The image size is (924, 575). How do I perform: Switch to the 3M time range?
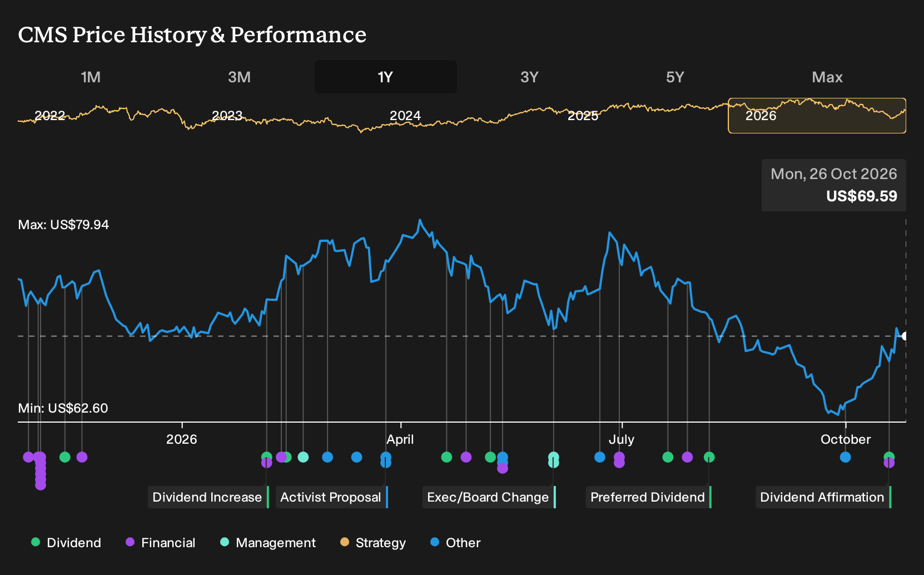pyautogui.click(x=239, y=77)
